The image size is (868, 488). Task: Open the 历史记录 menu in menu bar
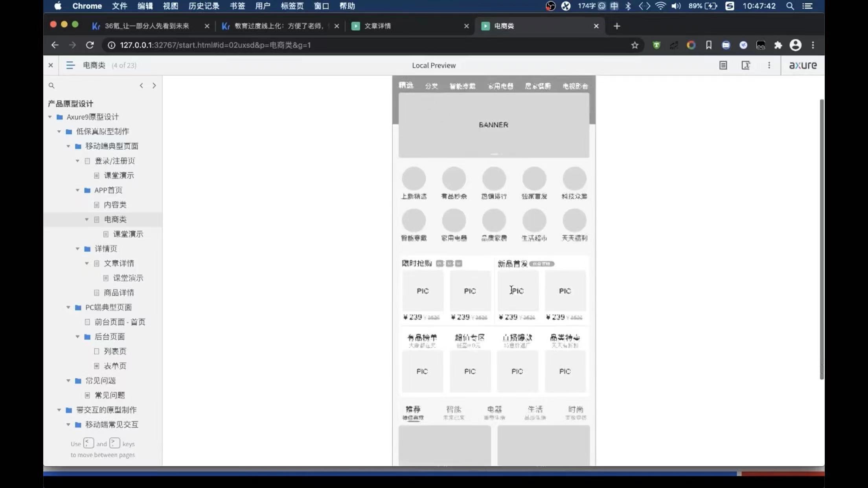[x=204, y=6]
